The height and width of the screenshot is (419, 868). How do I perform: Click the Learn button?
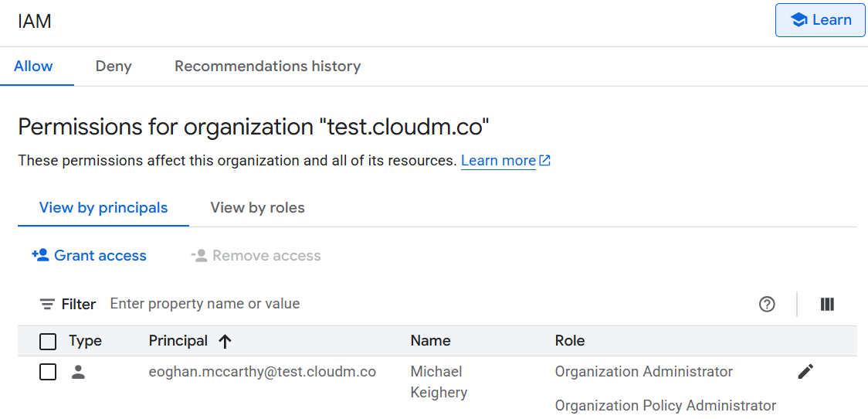(820, 20)
